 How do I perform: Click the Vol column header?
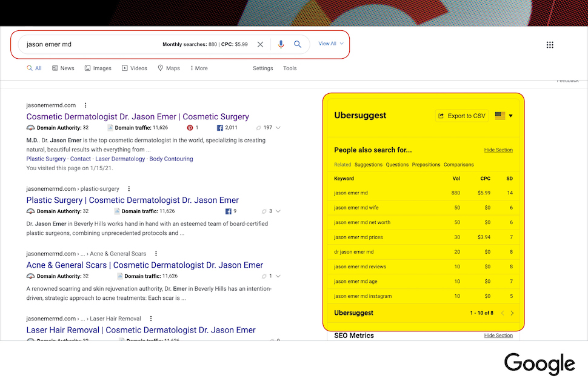click(456, 179)
